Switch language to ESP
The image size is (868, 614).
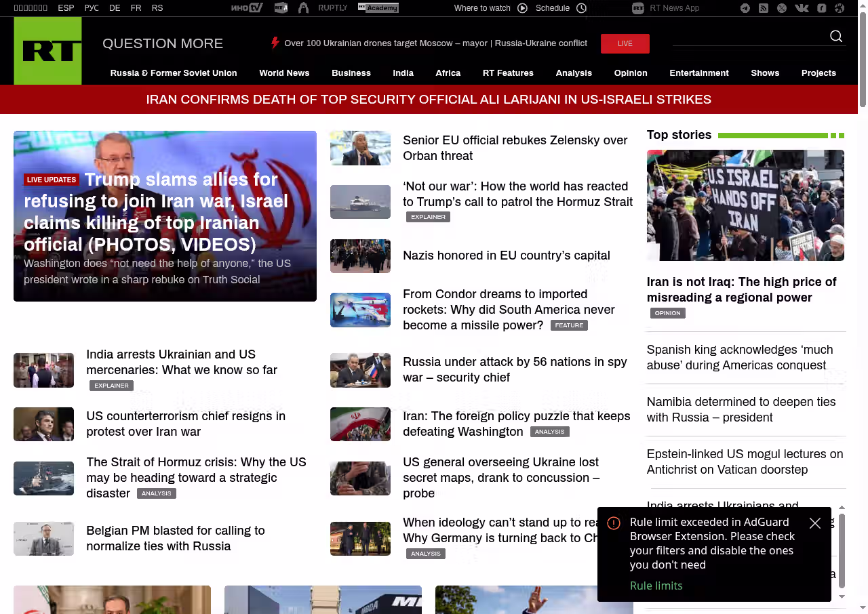click(x=66, y=8)
